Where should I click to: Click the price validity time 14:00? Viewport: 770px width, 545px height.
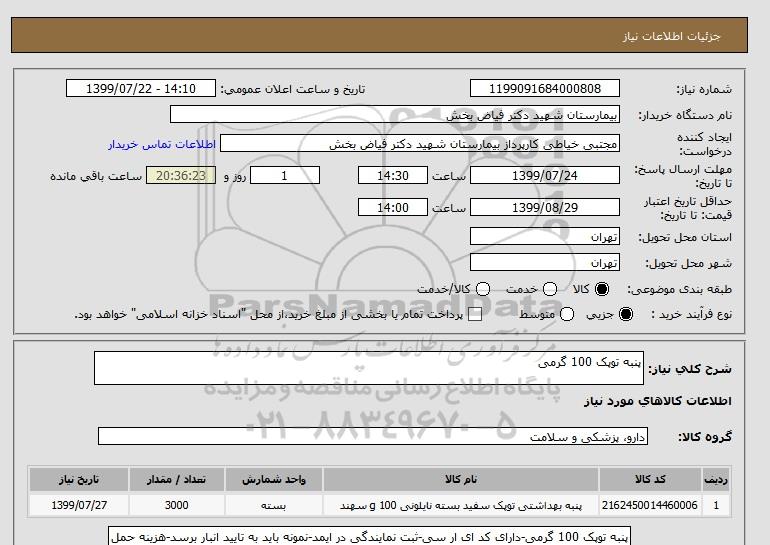click(393, 207)
